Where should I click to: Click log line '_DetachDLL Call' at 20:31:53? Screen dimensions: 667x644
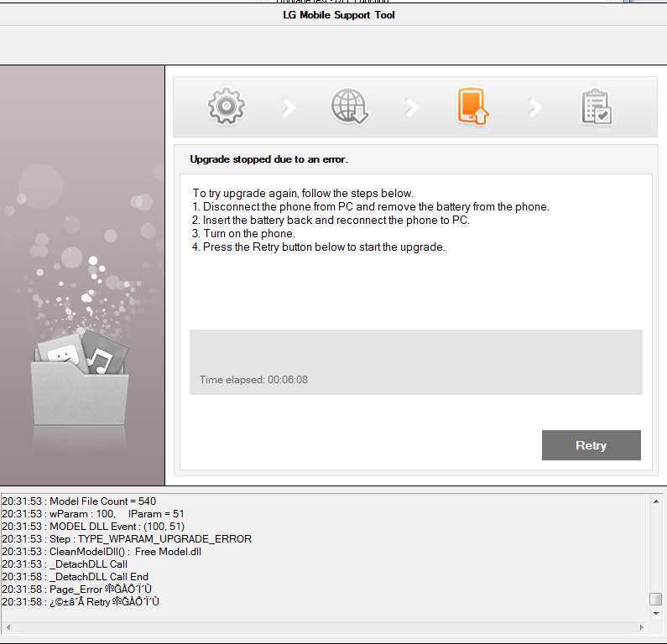[x=65, y=564]
